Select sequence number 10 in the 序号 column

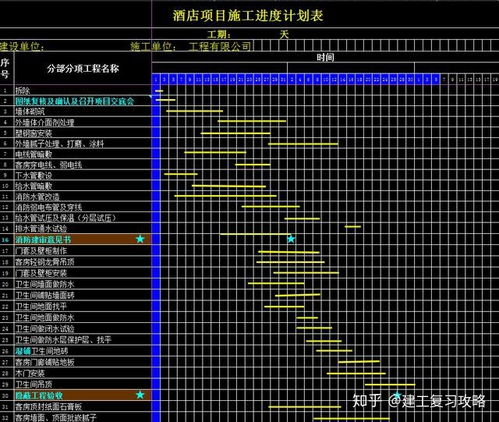tap(5, 186)
